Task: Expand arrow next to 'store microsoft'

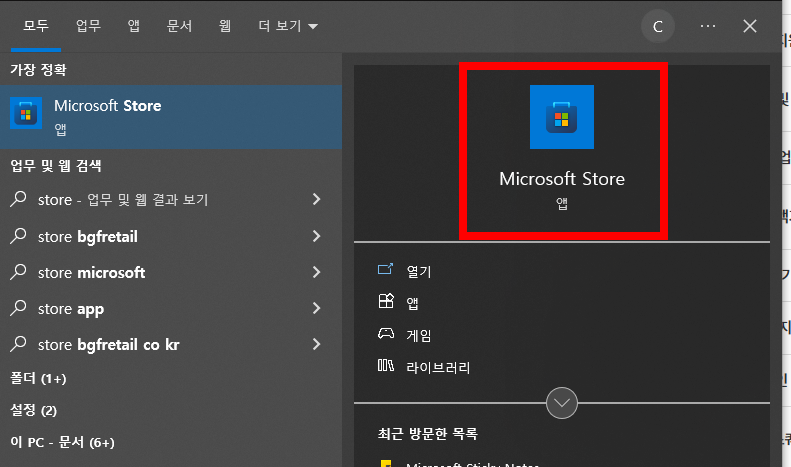Action: [x=316, y=272]
